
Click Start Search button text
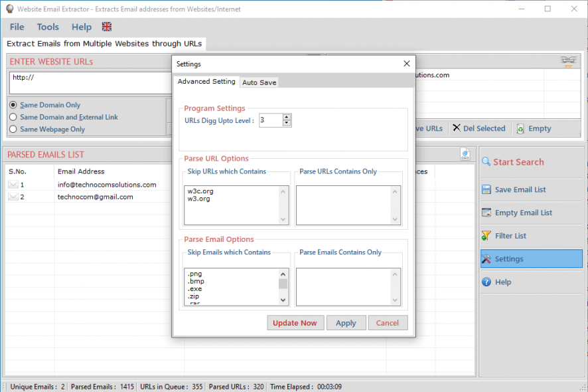tap(518, 162)
